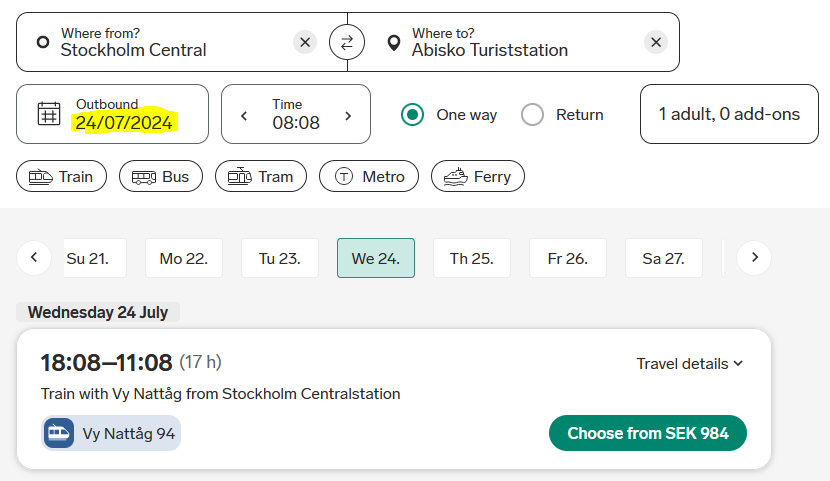Step departure time earlier with left arrow

click(x=244, y=116)
